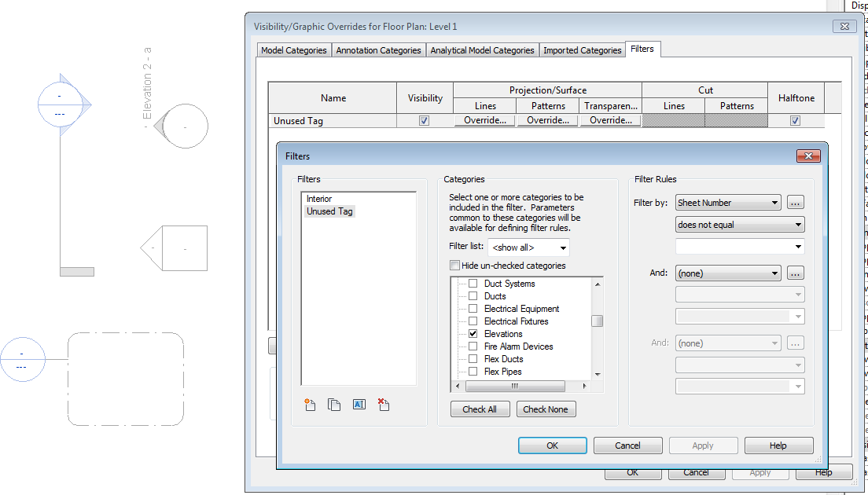Check the Ducts category
Image resolution: width=868 pixels, height=495 pixels.
(x=473, y=296)
